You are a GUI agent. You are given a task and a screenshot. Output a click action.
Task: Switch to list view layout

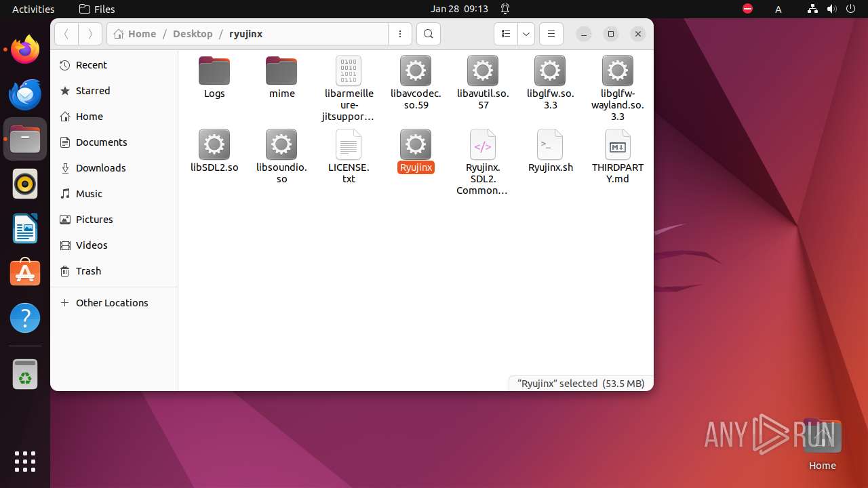click(506, 34)
